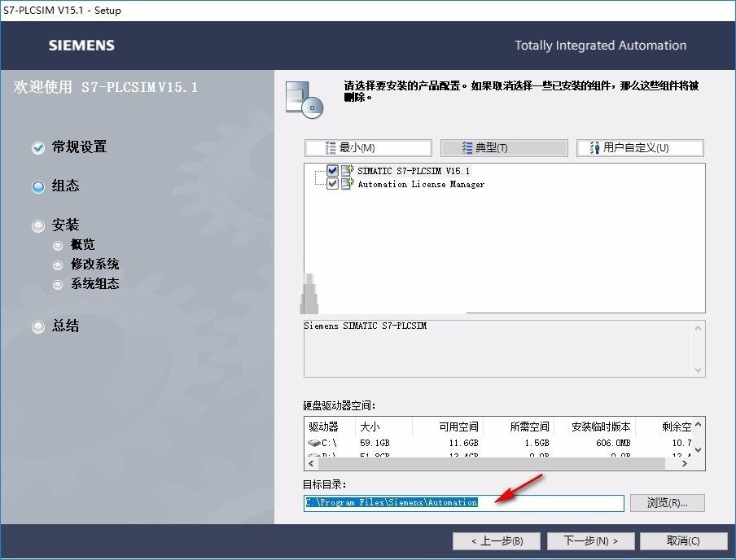
Task: Click the 可用空间 column header
Action: click(x=448, y=427)
